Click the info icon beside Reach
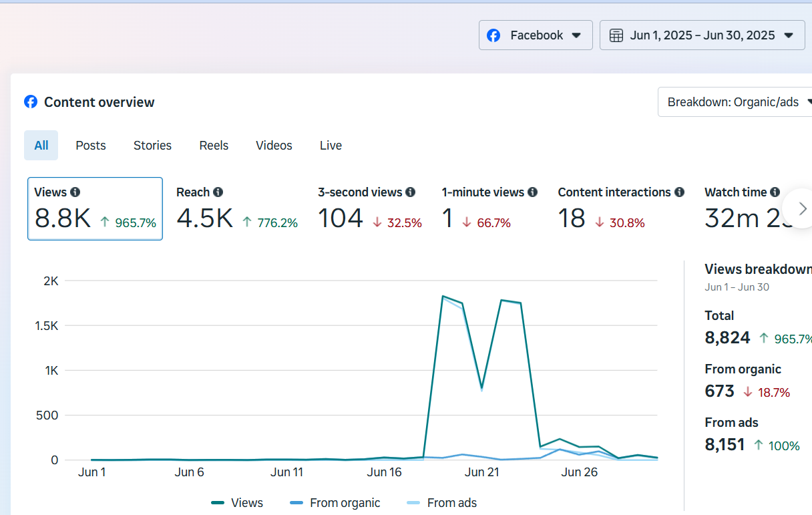This screenshot has width=812, height=515. tap(218, 192)
